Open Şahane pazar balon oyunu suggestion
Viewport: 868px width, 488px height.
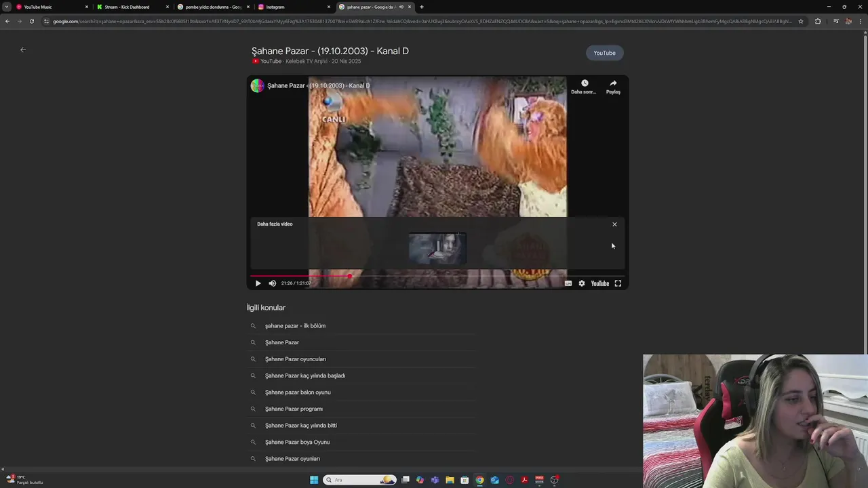tap(298, 392)
